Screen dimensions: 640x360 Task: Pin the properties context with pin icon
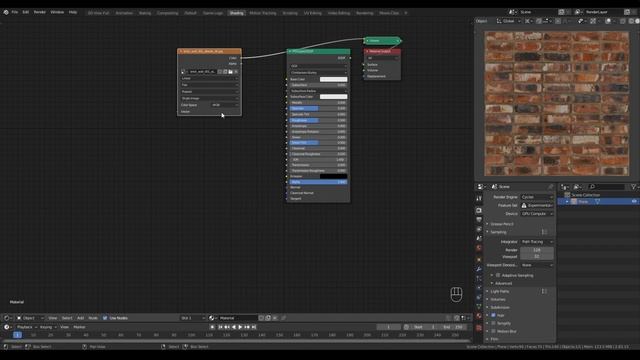click(x=550, y=187)
